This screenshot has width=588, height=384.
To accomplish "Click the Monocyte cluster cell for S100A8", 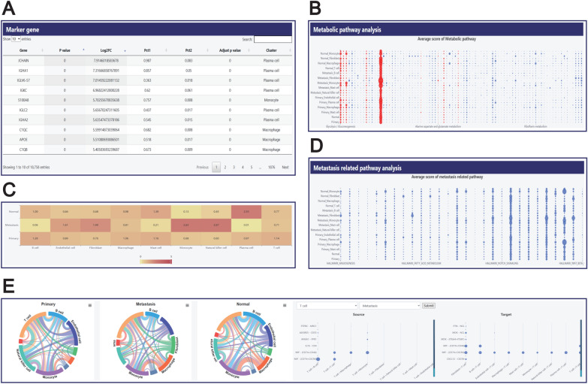I will pyautogui.click(x=271, y=100).
